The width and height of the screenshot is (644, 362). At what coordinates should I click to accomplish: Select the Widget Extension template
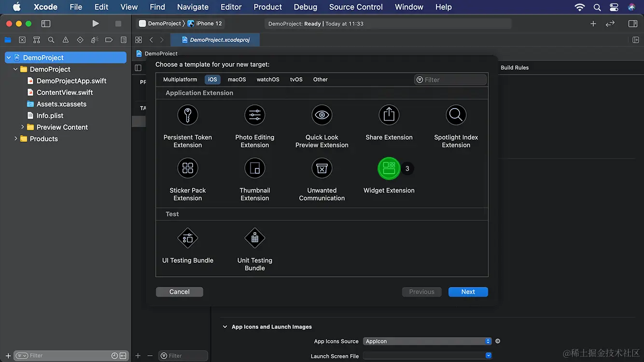[389, 168]
